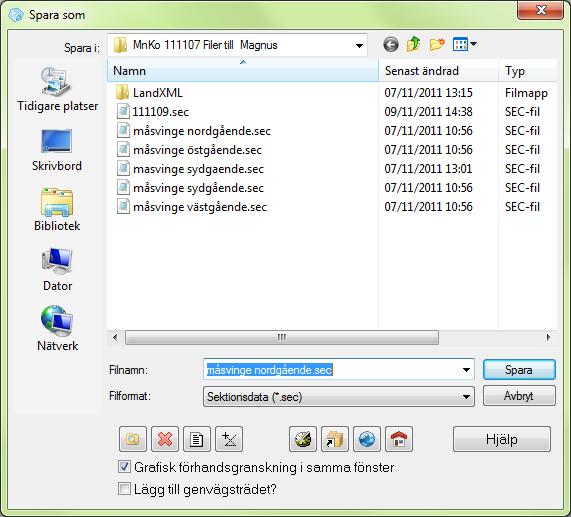Open the Filformat Sektionsdata dropdown

coord(339,396)
